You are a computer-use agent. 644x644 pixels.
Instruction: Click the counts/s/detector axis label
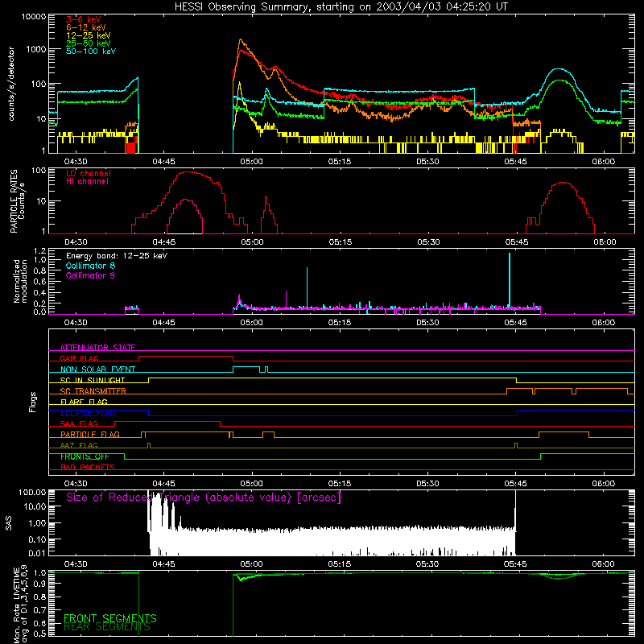point(11,84)
